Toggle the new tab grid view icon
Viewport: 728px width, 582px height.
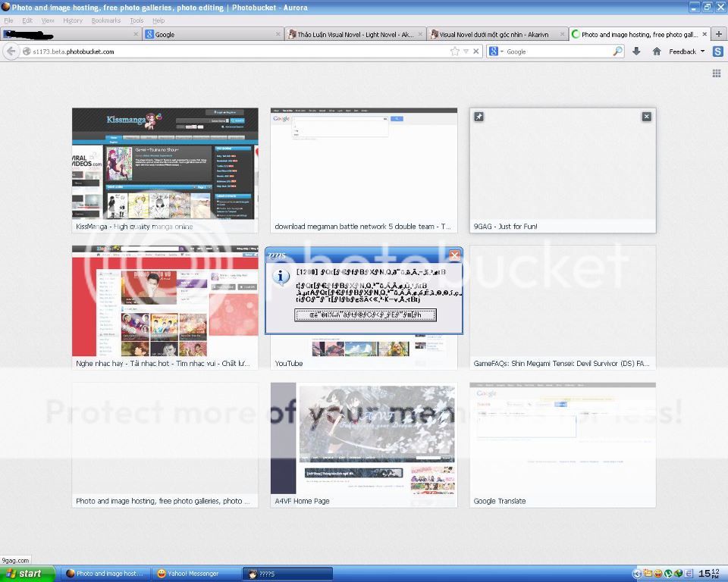(716, 74)
